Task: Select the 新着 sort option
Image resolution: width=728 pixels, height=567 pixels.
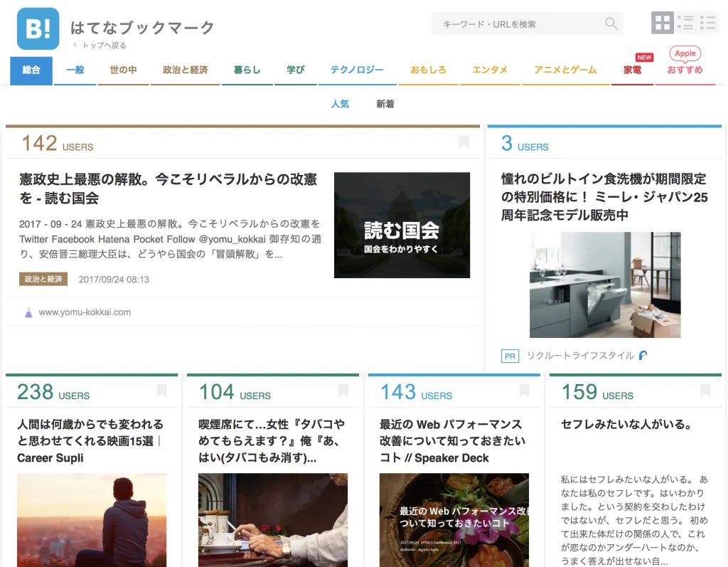Action: [385, 104]
